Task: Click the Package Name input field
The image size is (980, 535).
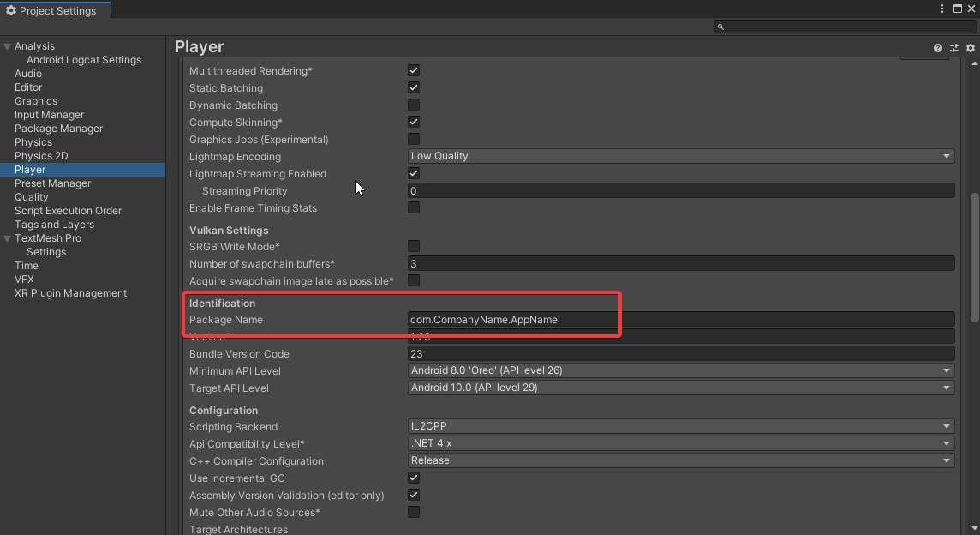Action: point(681,320)
